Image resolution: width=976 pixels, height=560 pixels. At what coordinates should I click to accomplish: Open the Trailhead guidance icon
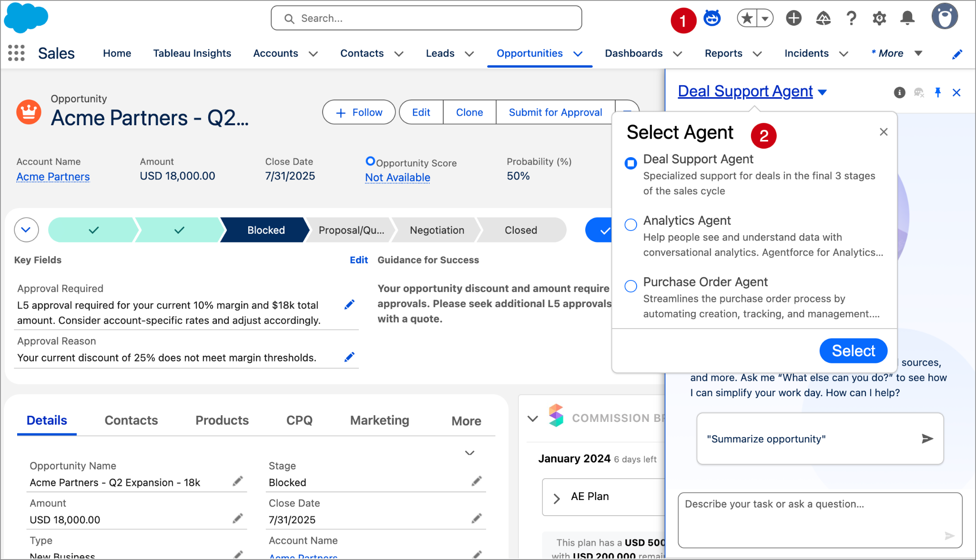(823, 18)
